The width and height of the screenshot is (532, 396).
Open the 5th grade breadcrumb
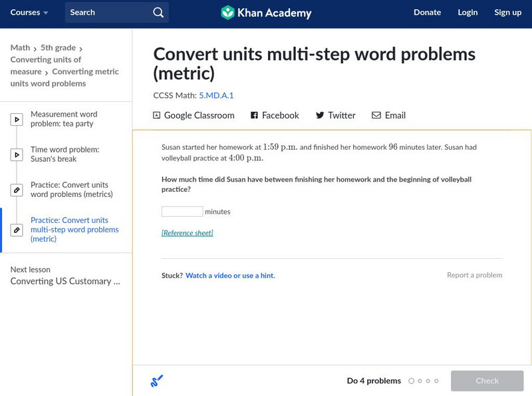point(59,48)
